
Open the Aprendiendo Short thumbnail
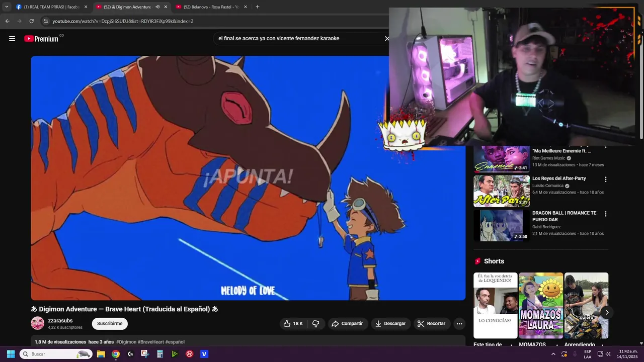[x=586, y=306]
